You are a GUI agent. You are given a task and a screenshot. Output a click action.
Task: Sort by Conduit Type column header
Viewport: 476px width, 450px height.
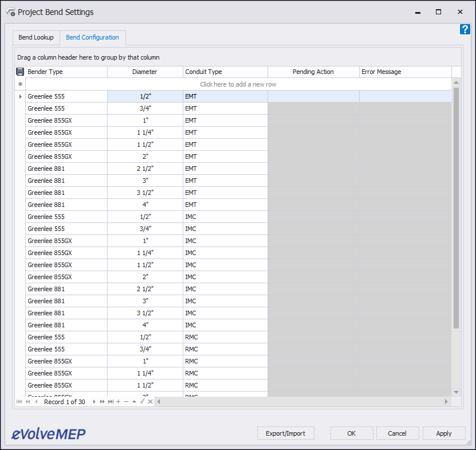tap(225, 72)
